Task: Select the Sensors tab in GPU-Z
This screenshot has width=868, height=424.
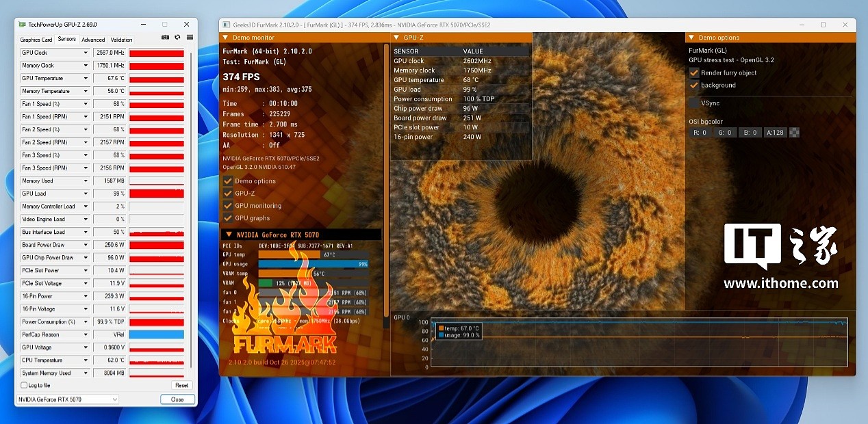Action: pos(67,39)
